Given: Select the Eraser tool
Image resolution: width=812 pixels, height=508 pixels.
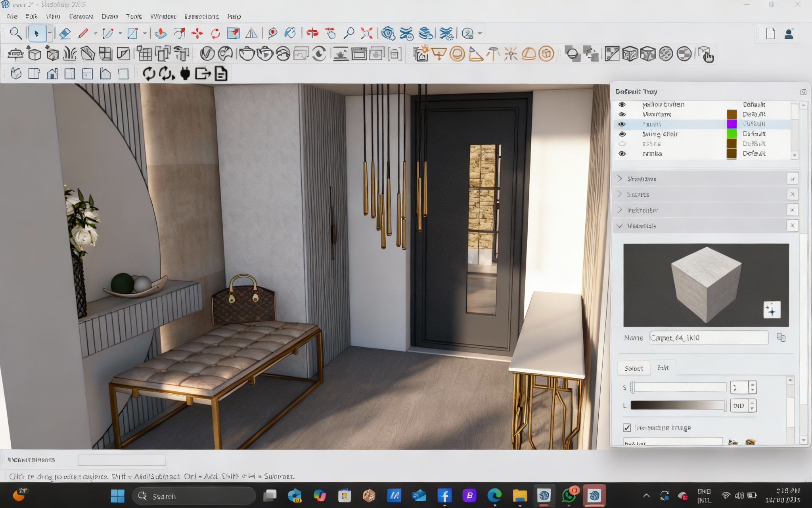Looking at the screenshot, I should pyautogui.click(x=65, y=33).
